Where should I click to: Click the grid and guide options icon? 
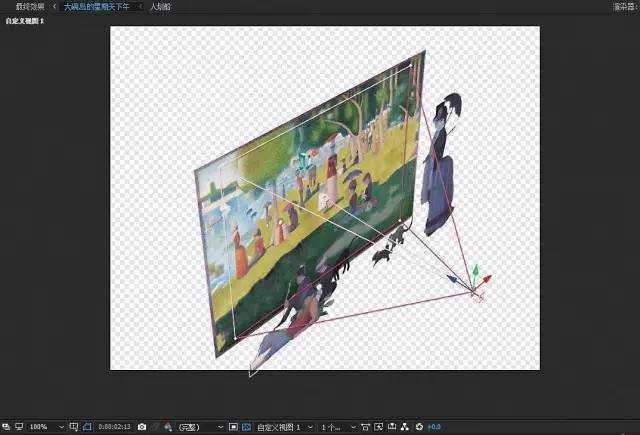click(75, 427)
